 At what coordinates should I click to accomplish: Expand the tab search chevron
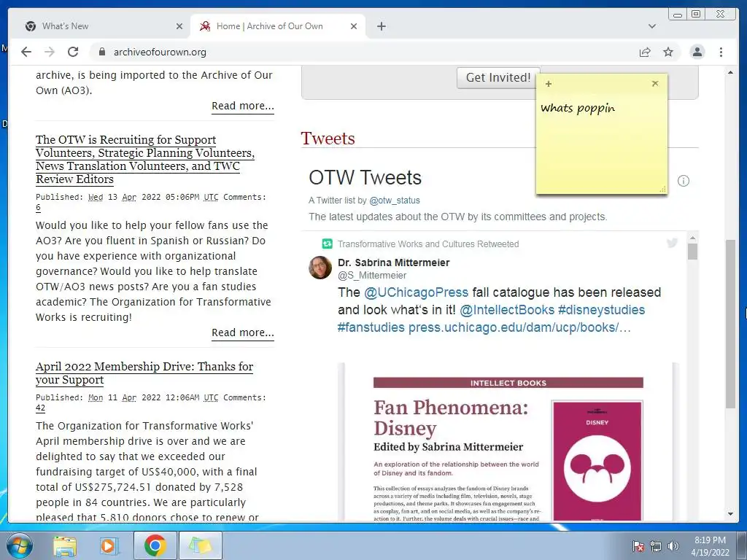(651, 26)
